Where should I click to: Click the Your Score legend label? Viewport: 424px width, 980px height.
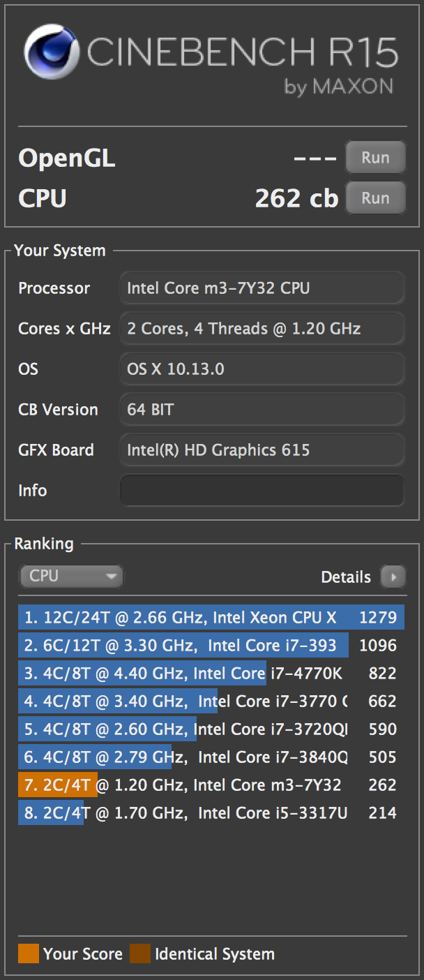[82, 954]
